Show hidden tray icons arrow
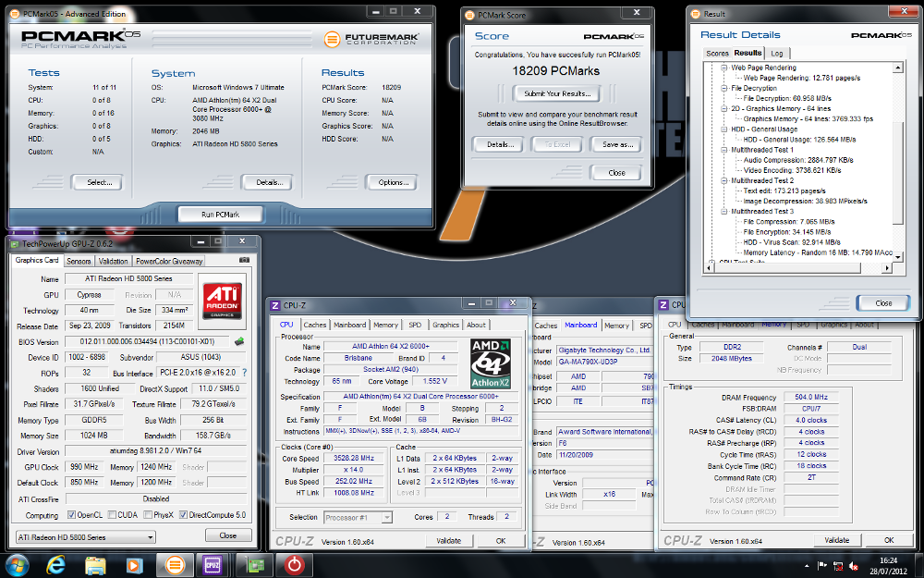This screenshot has width=924, height=578. pos(807,566)
